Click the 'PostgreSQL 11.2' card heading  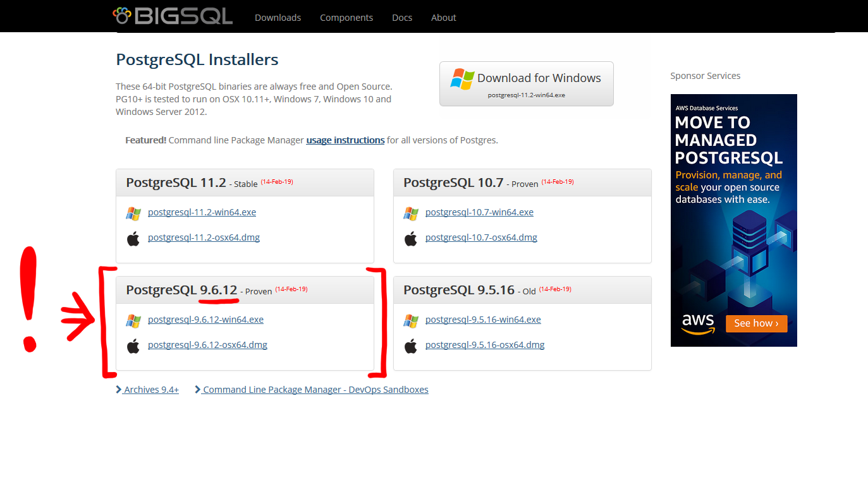176,183
